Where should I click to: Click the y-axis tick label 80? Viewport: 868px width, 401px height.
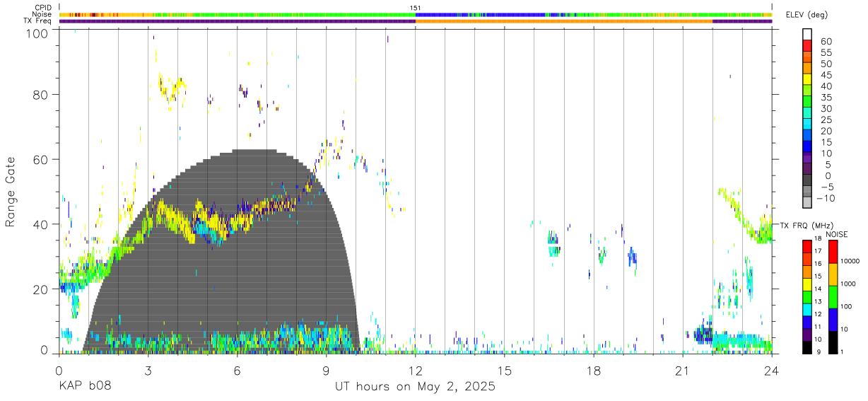[x=41, y=94]
